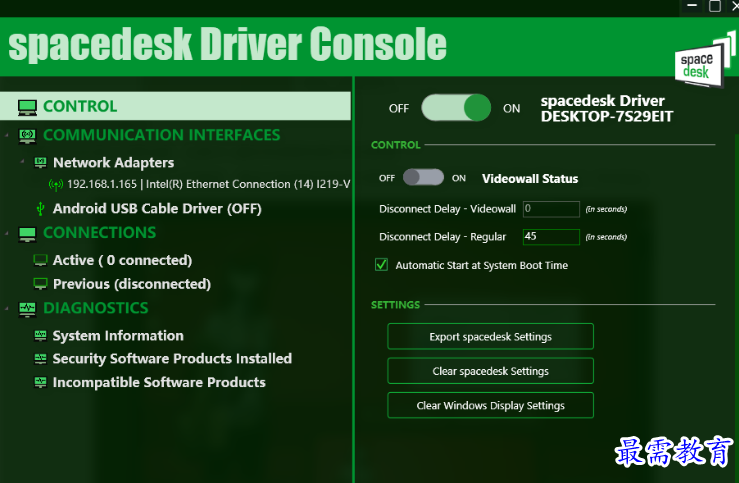Click the CONNECTIONS monitor icon
The image size is (739, 483).
tap(27, 234)
